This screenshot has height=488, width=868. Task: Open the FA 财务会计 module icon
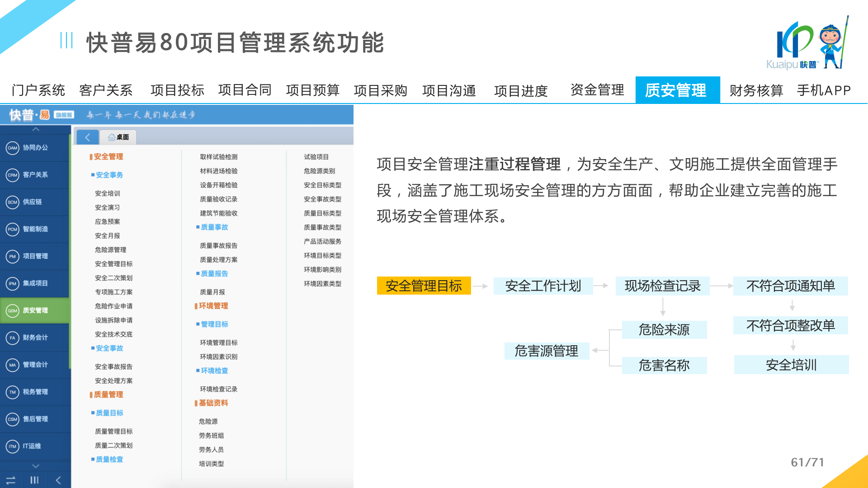[12, 338]
